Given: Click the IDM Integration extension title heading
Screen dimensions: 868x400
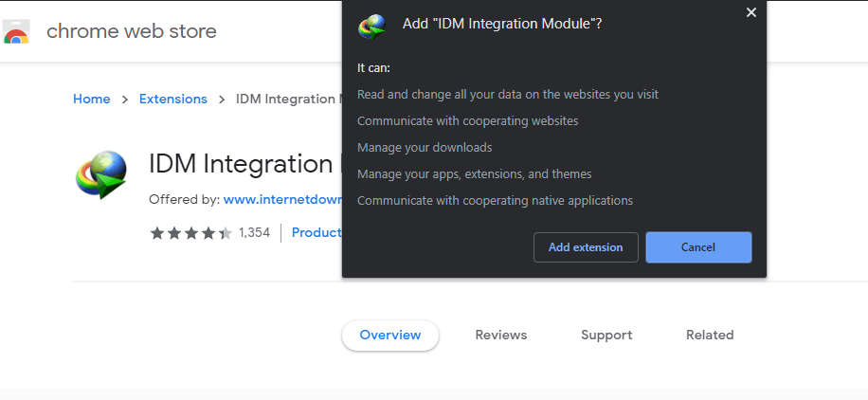Looking at the screenshot, I should (x=244, y=163).
